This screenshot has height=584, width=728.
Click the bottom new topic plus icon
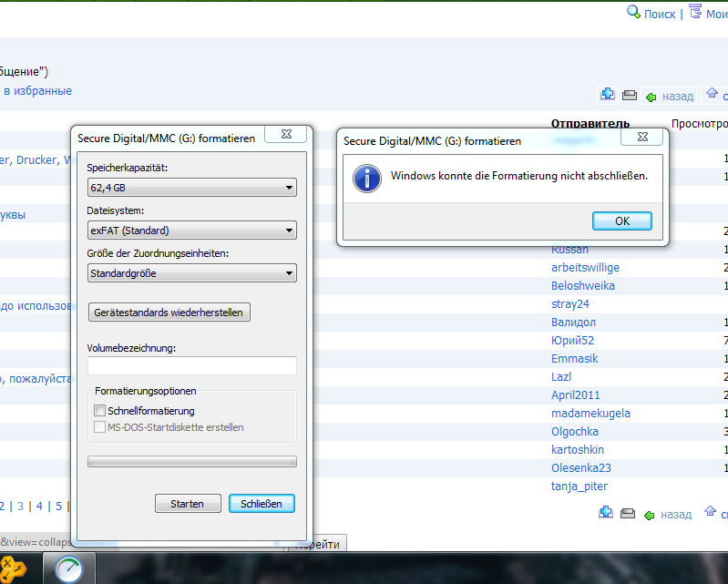(x=605, y=513)
